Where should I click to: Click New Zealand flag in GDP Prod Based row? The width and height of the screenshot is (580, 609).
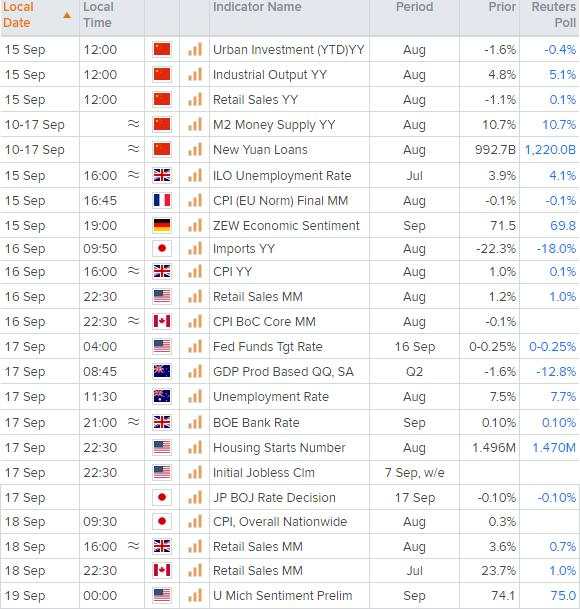tap(162, 371)
